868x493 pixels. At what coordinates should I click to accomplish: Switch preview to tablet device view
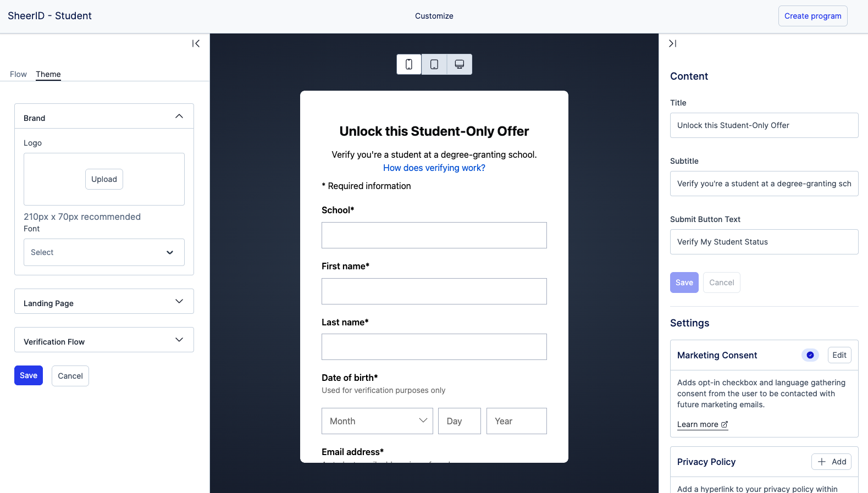pos(434,64)
